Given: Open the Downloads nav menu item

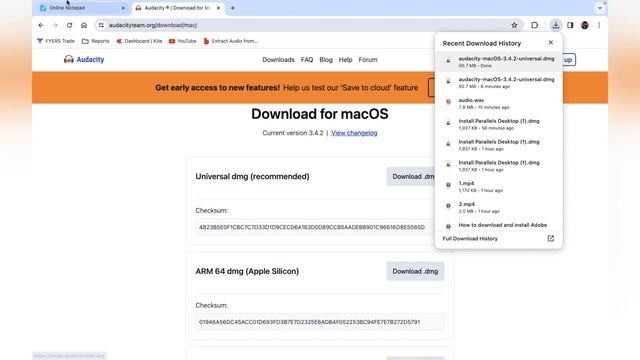Looking at the screenshot, I should click(278, 60).
